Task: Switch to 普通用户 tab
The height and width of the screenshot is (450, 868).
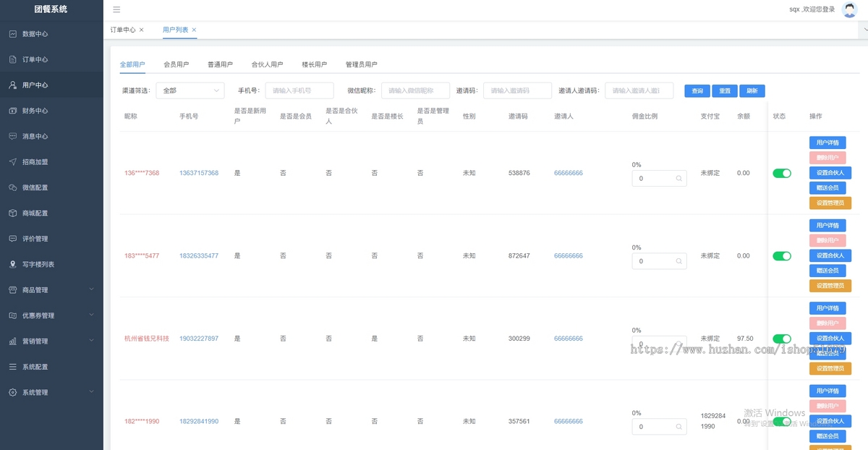Action: pyautogui.click(x=221, y=64)
